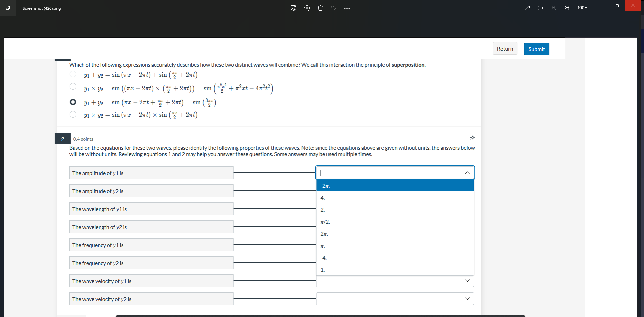This screenshot has height=317, width=644.
Task: Click the 'The wave velocity of y1 is' prompt box
Action: (x=151, y=281)
